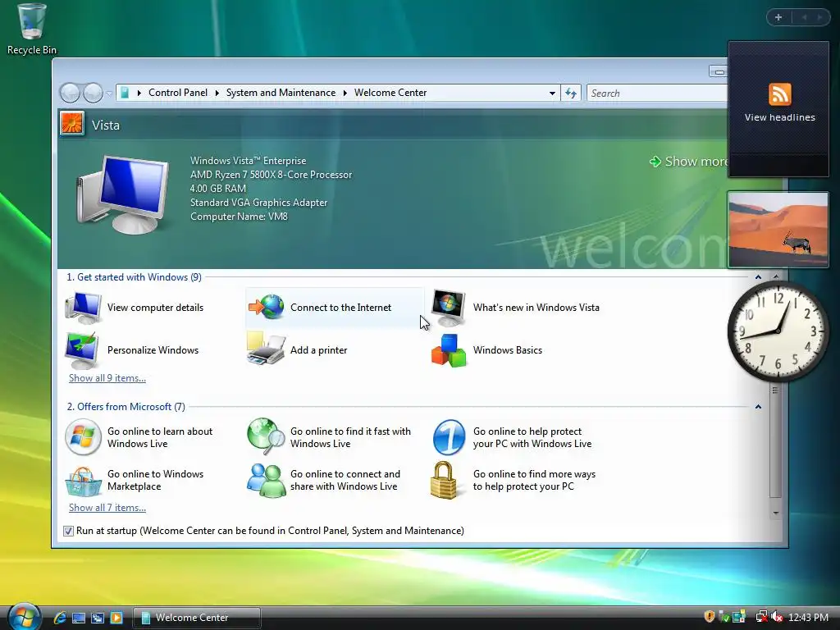Click the Windows Start orb
This screenshot has height=630, width=840.
pyautogui.click(x=24, y=617)
